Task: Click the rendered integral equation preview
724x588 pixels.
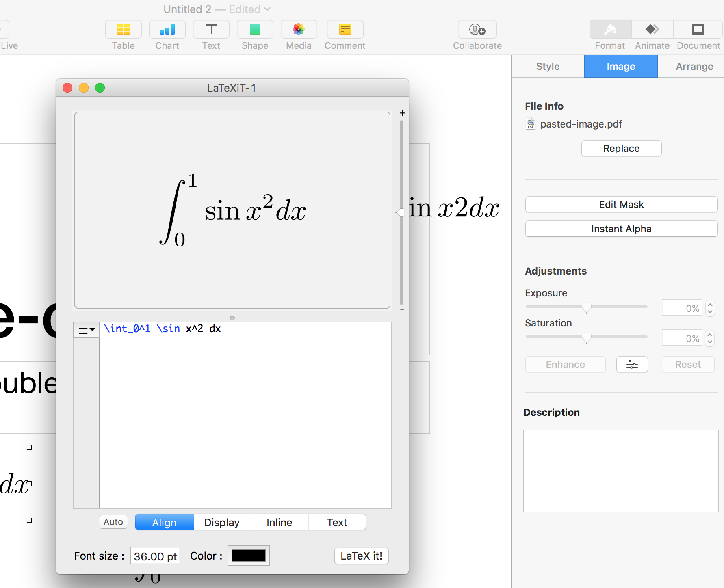Action: point(232,210)
